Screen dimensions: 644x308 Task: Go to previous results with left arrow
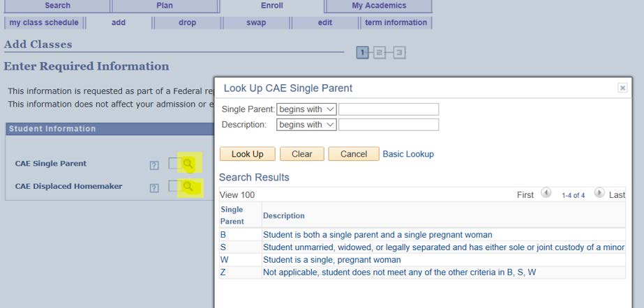click(546, 194)
